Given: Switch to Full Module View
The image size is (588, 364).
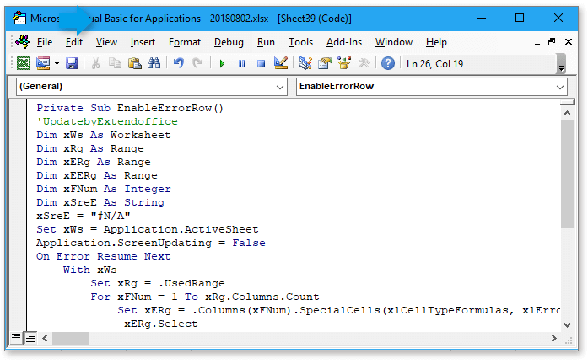Looking at the screenshot, I should tap(30, 338).
